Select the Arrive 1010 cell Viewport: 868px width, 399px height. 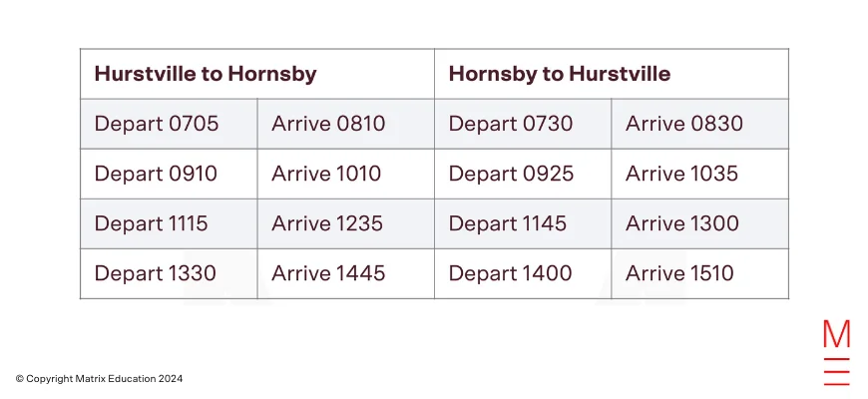click(x=346, y=174)
